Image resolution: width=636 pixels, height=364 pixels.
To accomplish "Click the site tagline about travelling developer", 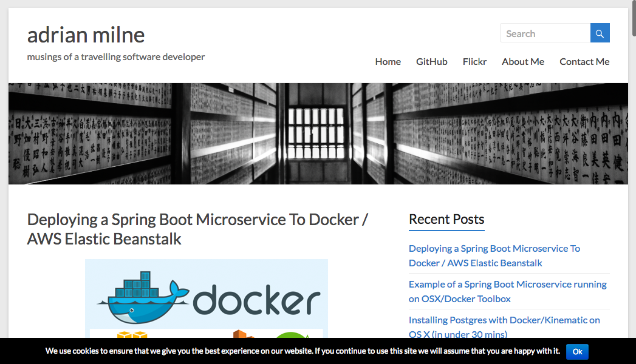I will click(x=115, y=57).
